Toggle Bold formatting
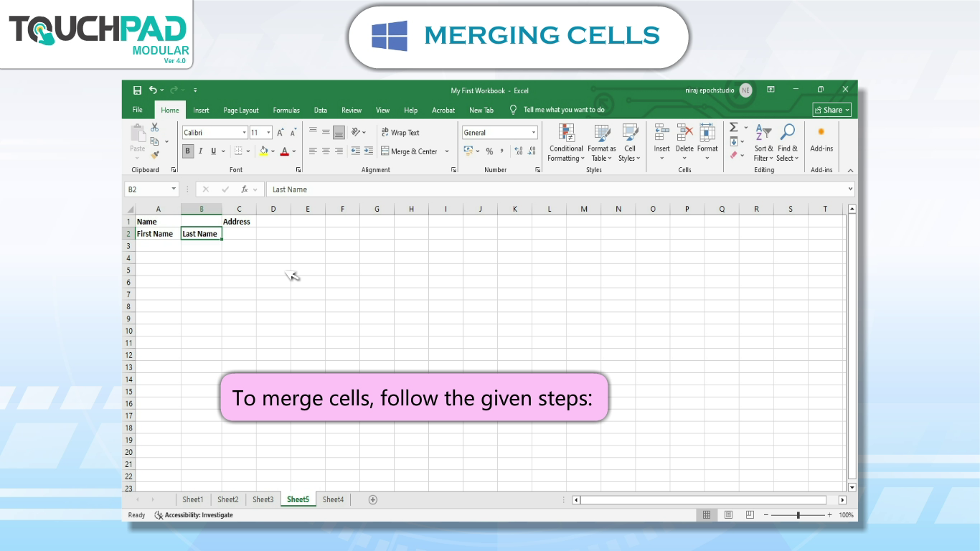Screen dimensions: 980x551 click(x=188, y=151)
